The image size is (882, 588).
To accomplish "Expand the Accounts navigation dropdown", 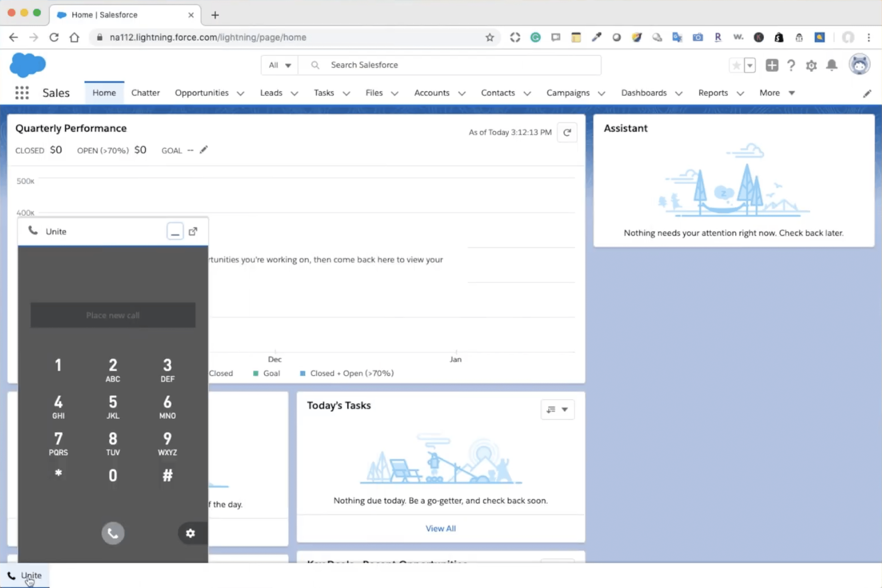I will [461, 93].
